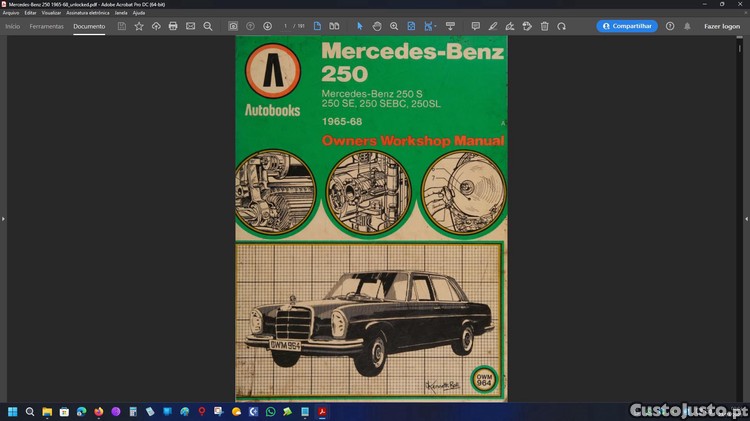The width and height of the screenshot is (750, 421).
Task: Activate the Hand pan tool
Action: [377, 26]
